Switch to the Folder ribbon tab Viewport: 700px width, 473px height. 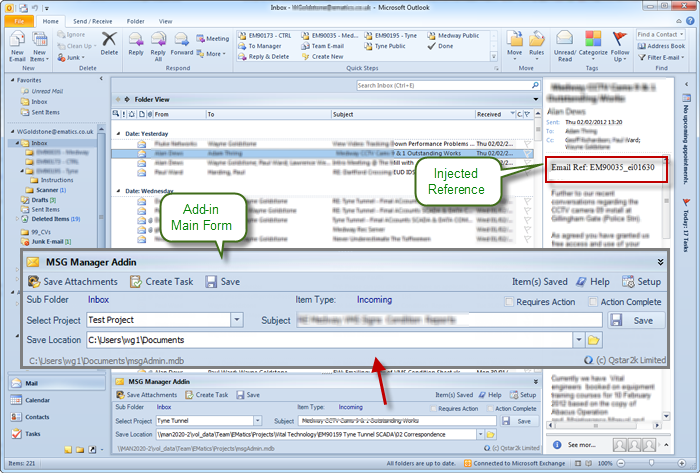[x=135, y=21]
